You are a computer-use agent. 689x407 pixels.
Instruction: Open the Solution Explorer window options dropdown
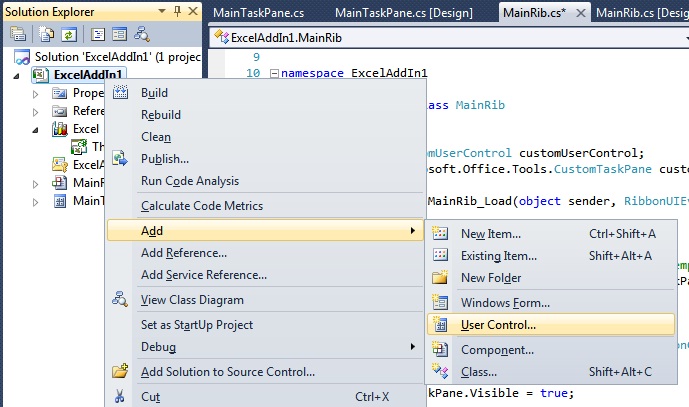coord(162,11)
